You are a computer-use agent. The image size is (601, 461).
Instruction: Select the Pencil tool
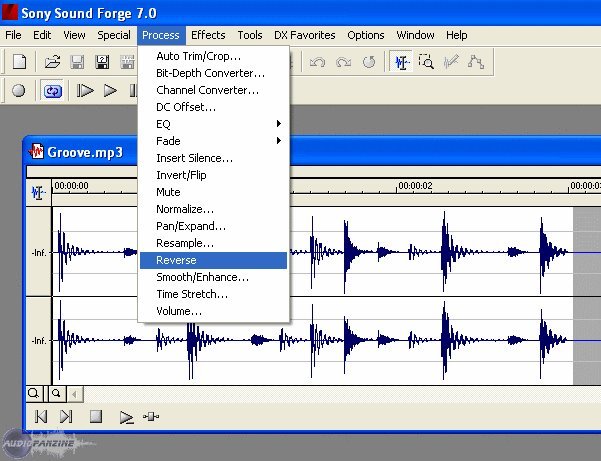click(451, 62)
